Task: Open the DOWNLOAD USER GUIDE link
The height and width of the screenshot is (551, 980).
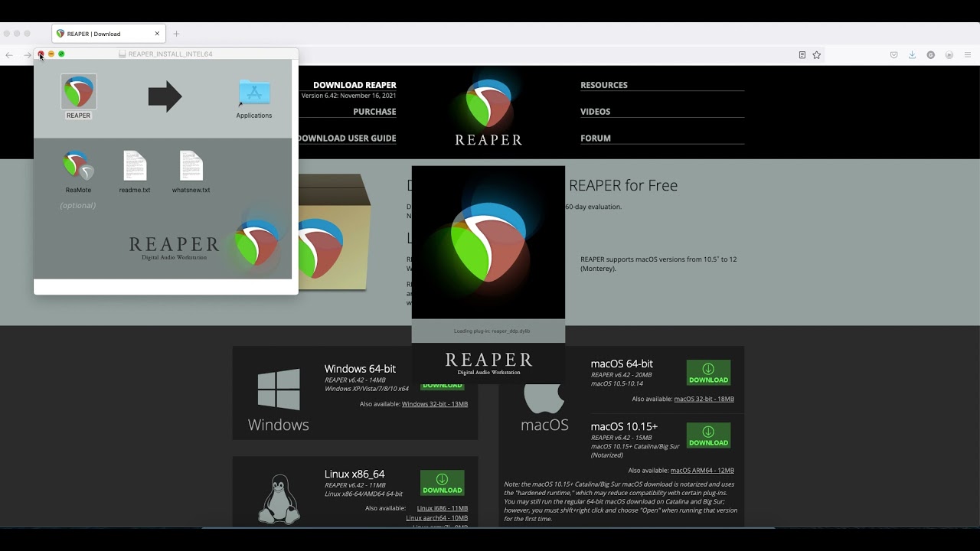Action: tap(347, 139)
